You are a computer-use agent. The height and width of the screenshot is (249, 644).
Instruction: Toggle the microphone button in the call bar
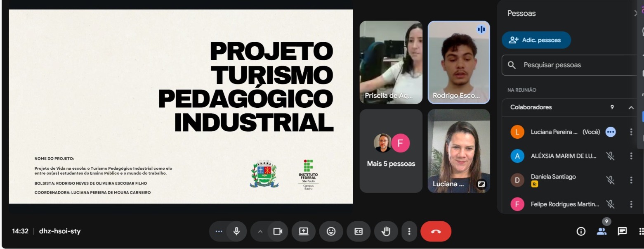236,231
